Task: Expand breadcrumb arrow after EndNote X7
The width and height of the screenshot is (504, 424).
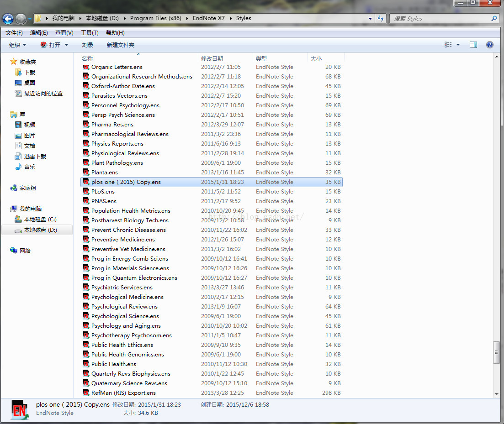Action: (x=230, y=18)
